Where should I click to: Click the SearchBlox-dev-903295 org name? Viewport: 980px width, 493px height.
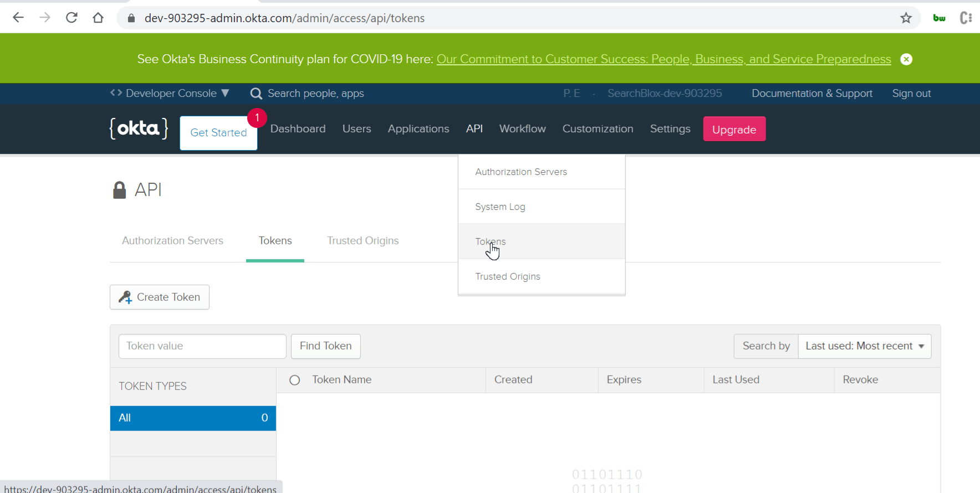(665, 94)
